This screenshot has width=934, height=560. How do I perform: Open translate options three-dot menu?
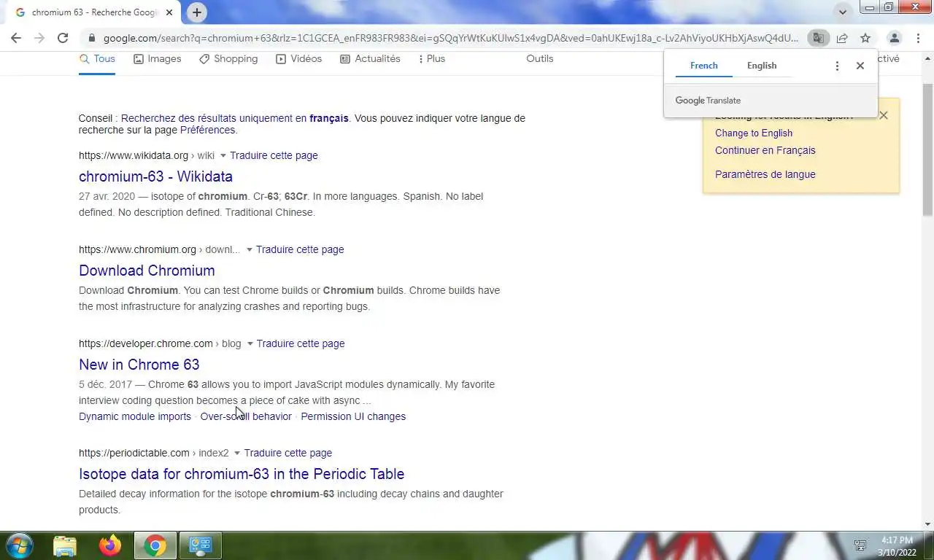coord(837,66)
